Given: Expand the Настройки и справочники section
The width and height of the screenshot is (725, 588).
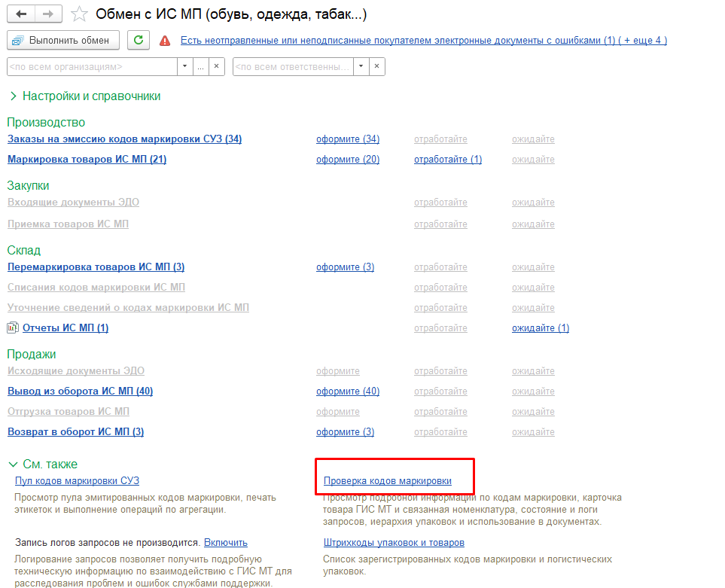Looking at the screenshot, I should point(84,96).
